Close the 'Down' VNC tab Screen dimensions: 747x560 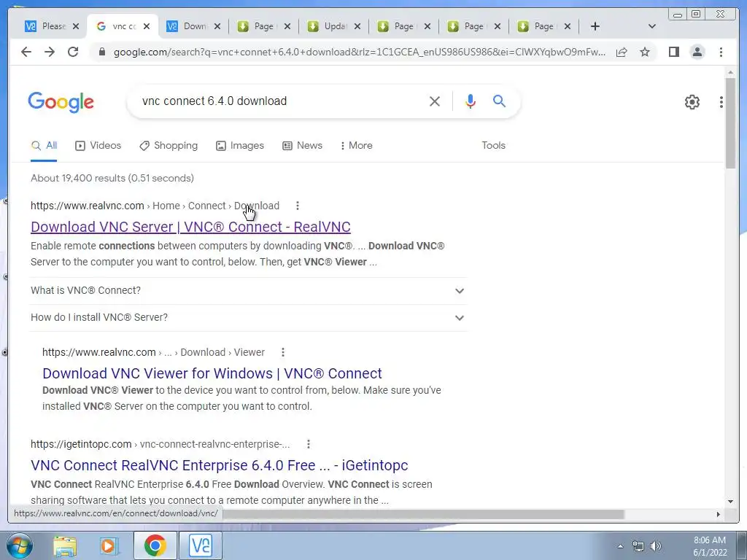point(217,26)
